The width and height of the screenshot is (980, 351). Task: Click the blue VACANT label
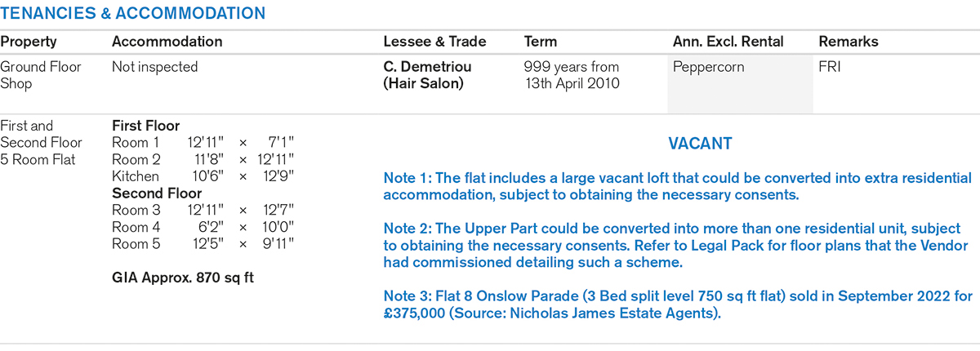[x=700, y=144]
